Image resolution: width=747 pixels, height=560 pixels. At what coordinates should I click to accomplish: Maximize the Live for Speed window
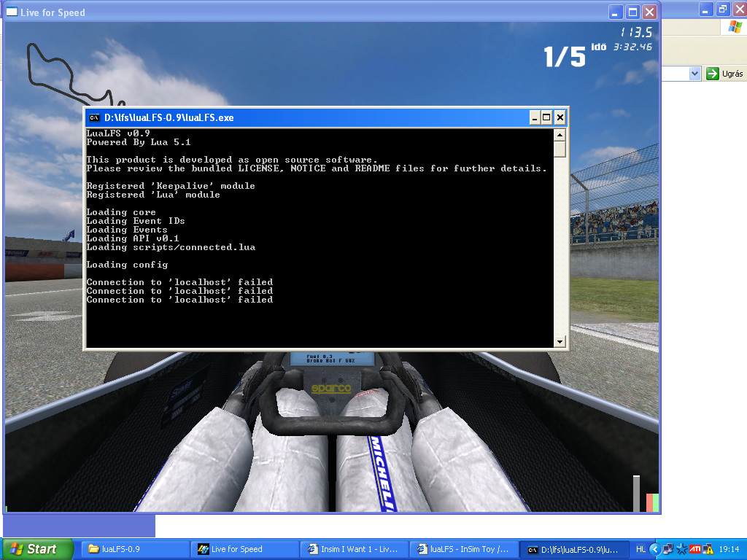click(632, 12)
